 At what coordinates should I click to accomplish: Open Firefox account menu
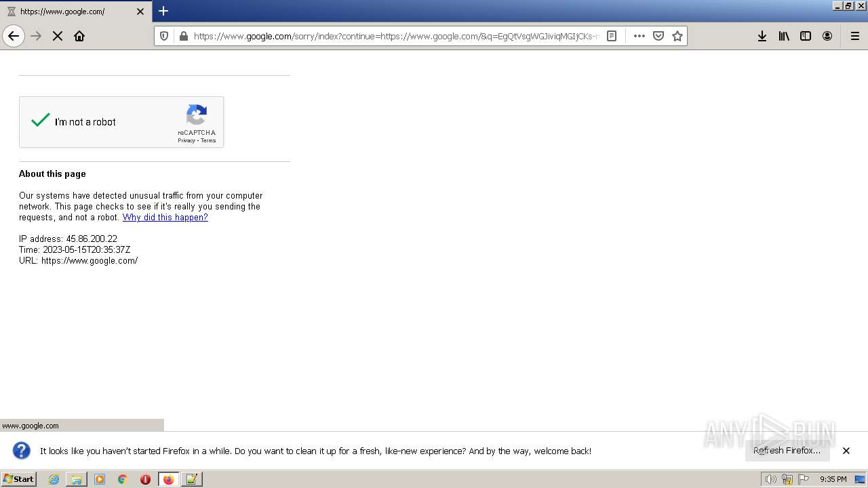pos(827,36)
